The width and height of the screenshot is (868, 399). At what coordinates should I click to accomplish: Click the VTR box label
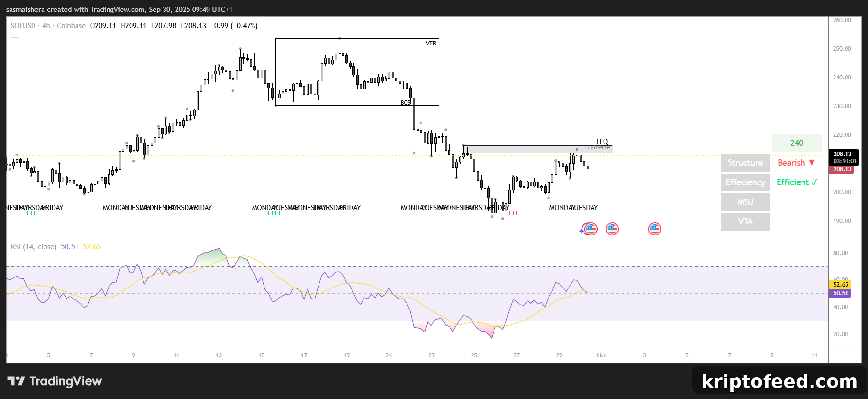[431, 44]
